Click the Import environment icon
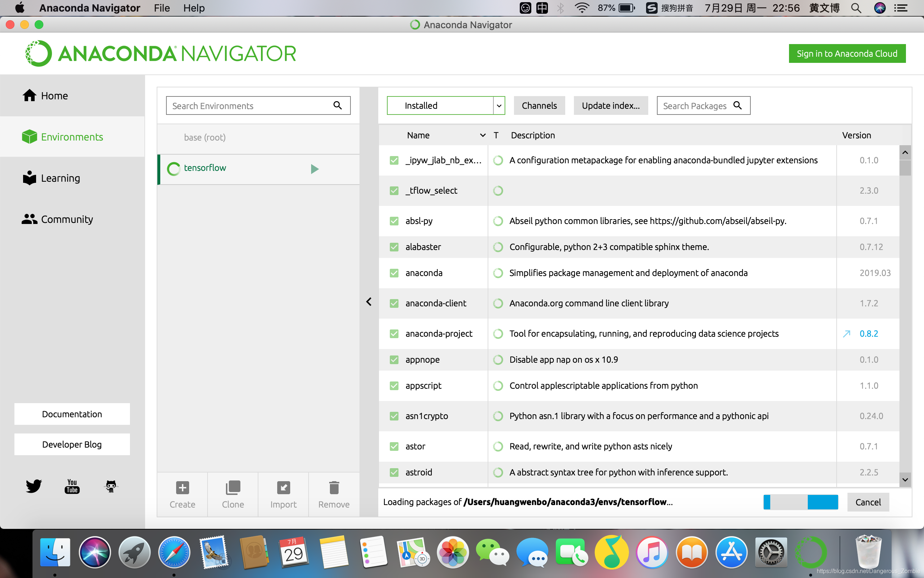Viewport: 924px width, 578px height. pyautogui.click(x=283, y=488)
